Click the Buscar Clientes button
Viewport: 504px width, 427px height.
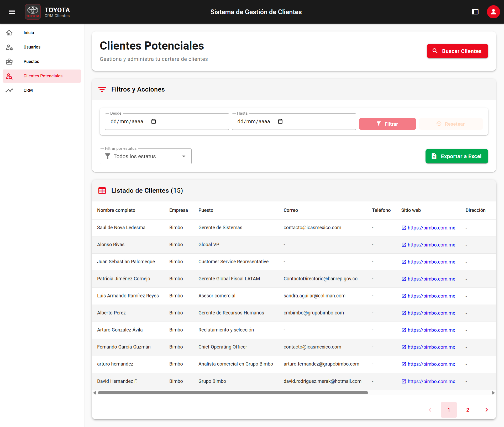click(457, 51)
